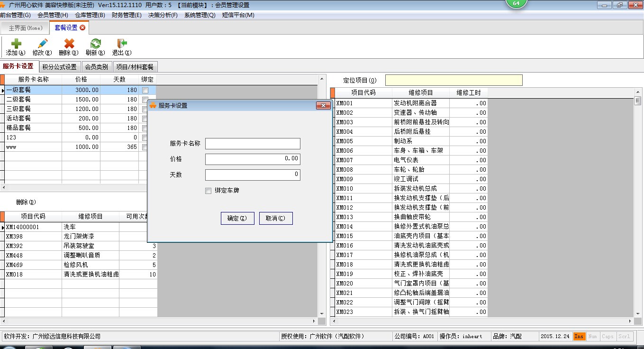Select XM013 换曲轴皮带轮 row
This screenshot has height=349, width=644.
(x=411, y=217)
